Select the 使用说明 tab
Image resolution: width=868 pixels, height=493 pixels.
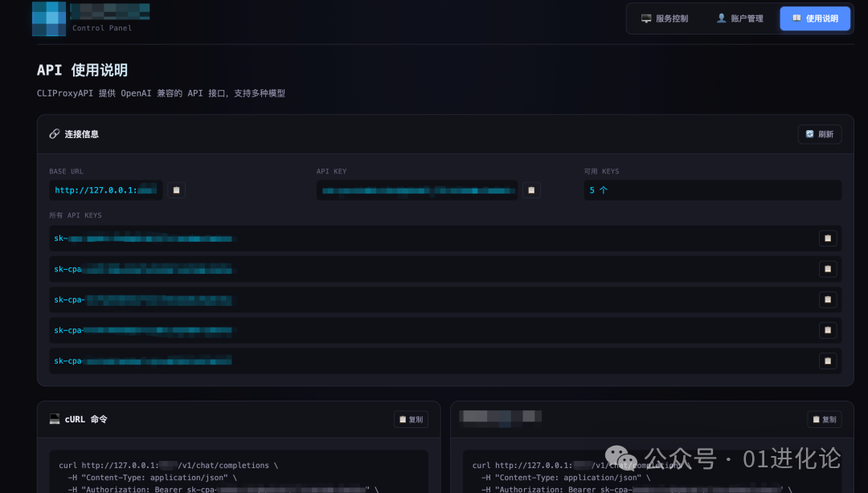coord(815,18)
